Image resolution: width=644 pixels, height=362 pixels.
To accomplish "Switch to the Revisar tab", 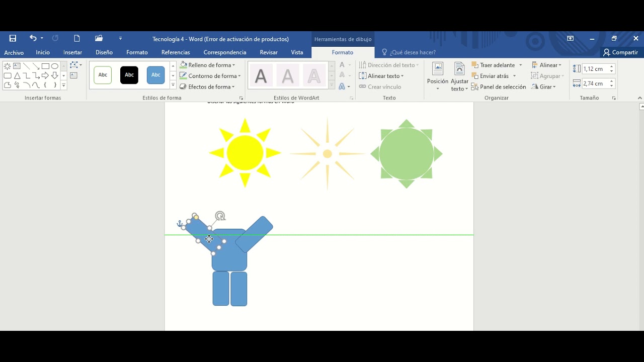I will [x=269, y=52].
